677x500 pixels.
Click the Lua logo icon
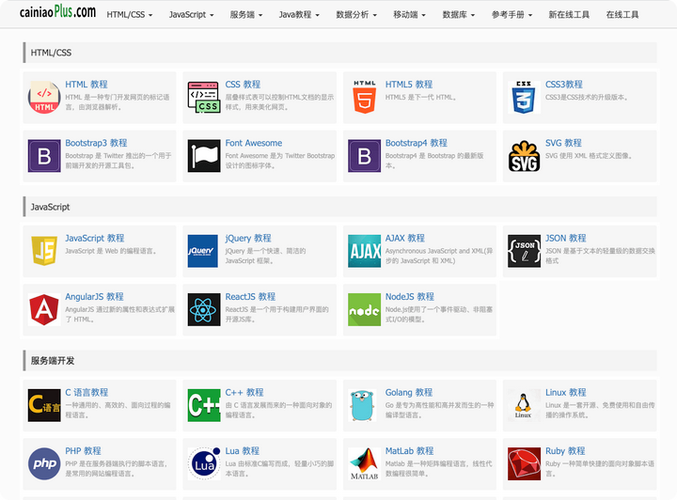pyautogui.click(x=204, y=464)
